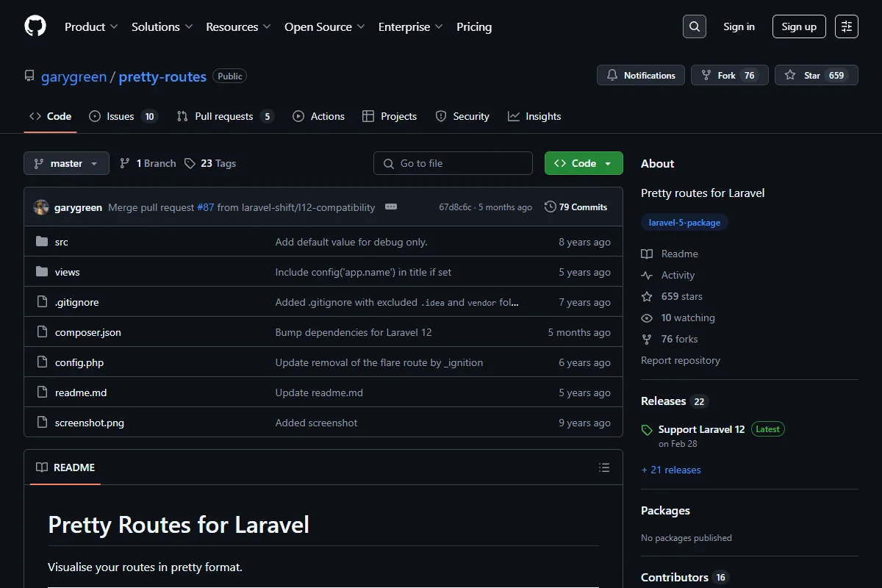Viewport: 882px width, 588px height.
Task: Click the Go to file search field
Action: [x=453, y=163]
